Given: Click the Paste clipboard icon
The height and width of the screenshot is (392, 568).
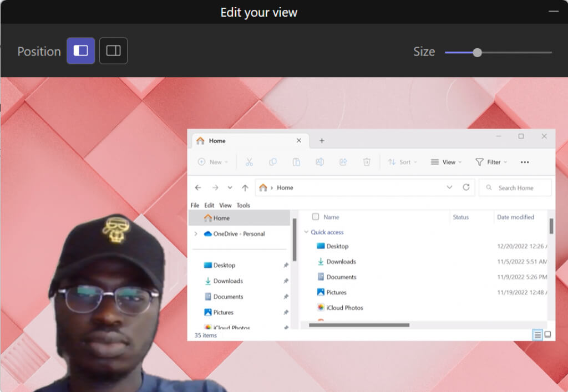Looking at the screenshot, I should coord(296,162).
